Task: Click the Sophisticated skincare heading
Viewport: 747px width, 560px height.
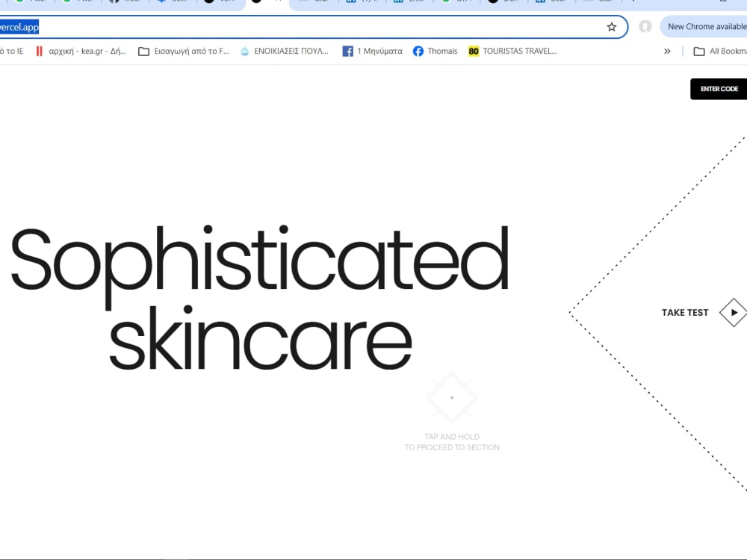Action: 260,298
